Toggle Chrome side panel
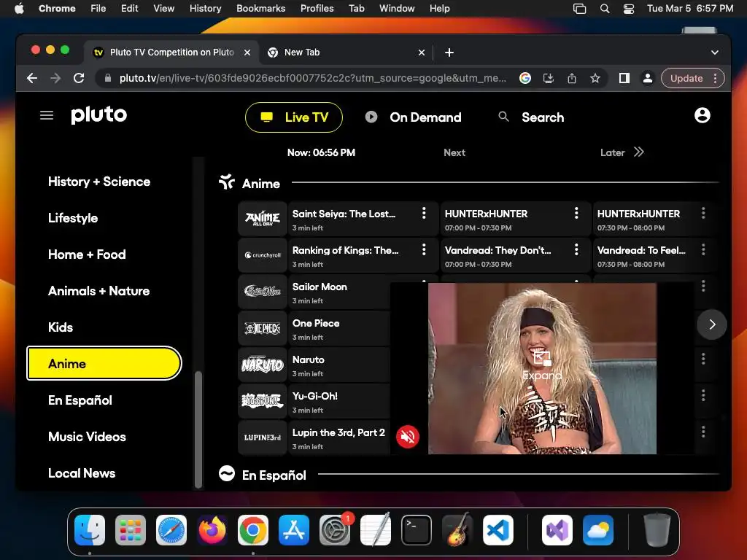This screenshot has height=560, width=747. pyautogui.click(x=624, y=78)
